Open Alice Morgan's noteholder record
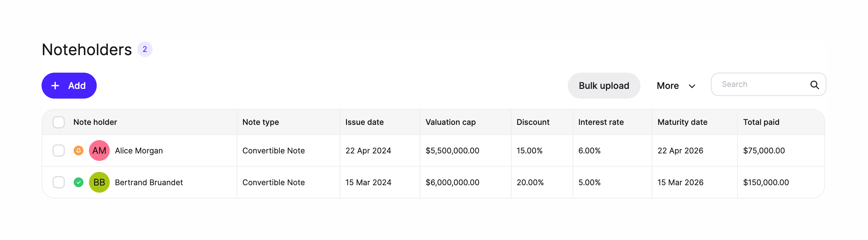The image size is (868, 240). point(139,150)
